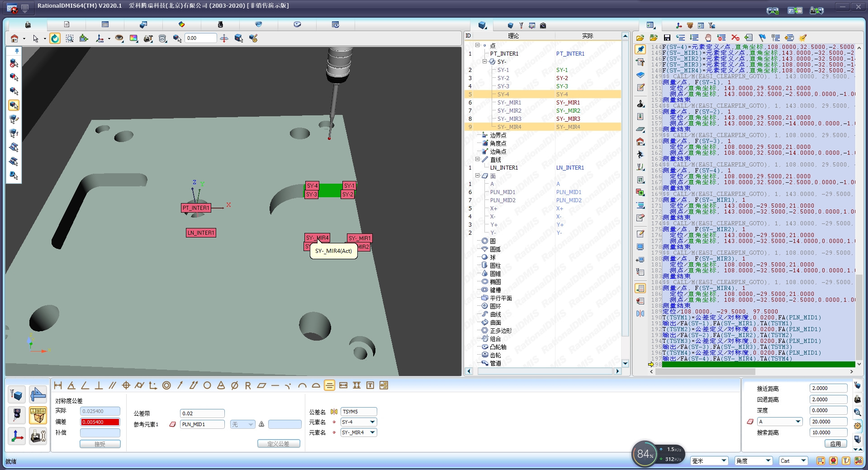Viewport: 868px width, 470px height.
Task: Click the eye visibility icon in toolbar
Action: pyautogui.click(x=119, y=38)
